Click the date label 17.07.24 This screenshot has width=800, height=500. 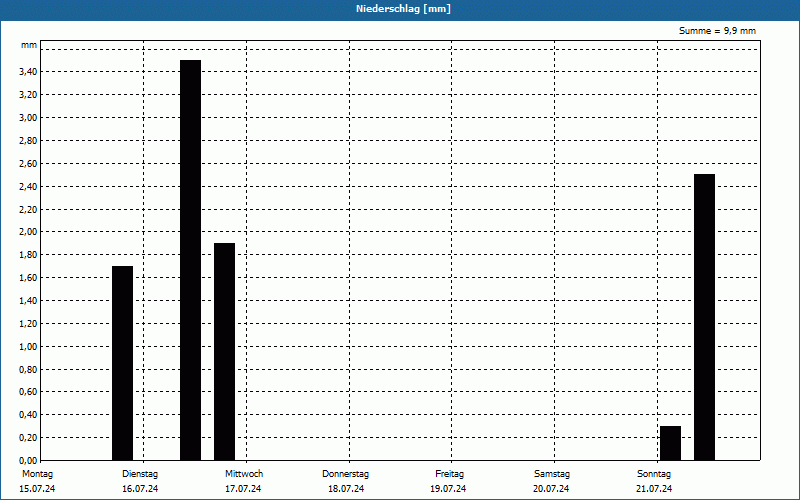click(243, 489)
